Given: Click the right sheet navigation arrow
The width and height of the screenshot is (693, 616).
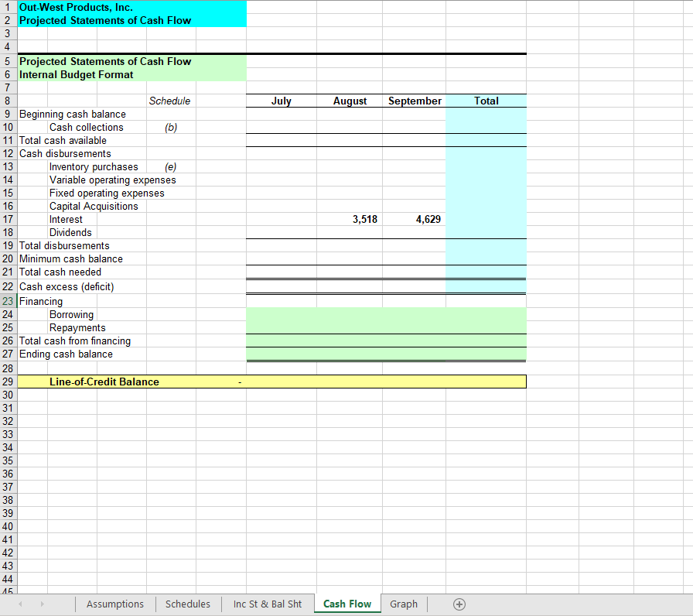Looking at the screenshot, I should [x=42, y=604].
